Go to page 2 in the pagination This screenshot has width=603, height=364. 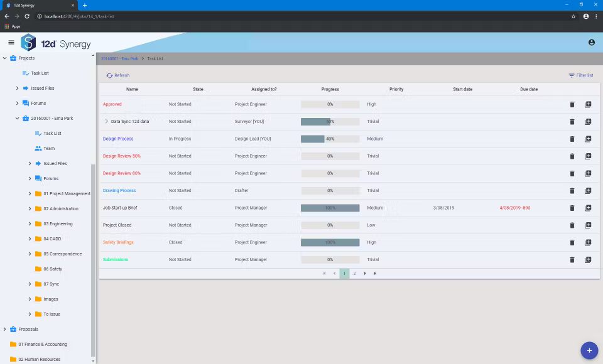pos(354,273)
